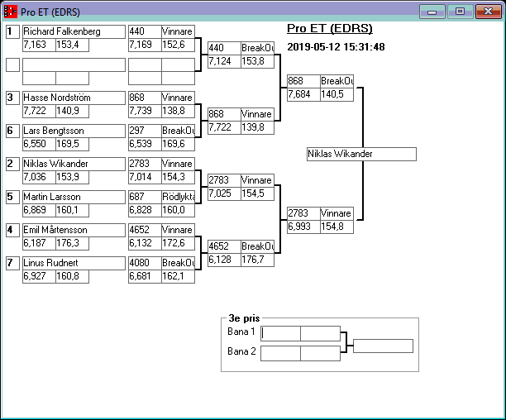Viewport: 506px width, 420px height.
Task: Select the 7,684 time cell in semifinal
Action: 303,94
